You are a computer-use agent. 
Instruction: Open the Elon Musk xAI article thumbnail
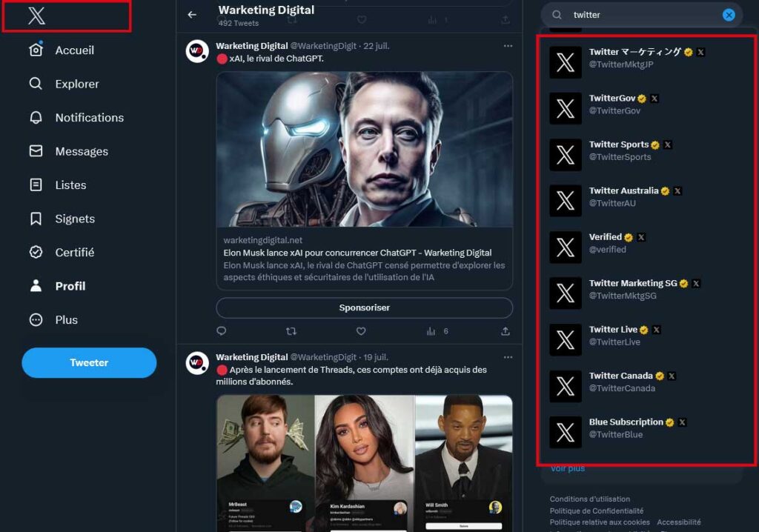coord(365,150)
